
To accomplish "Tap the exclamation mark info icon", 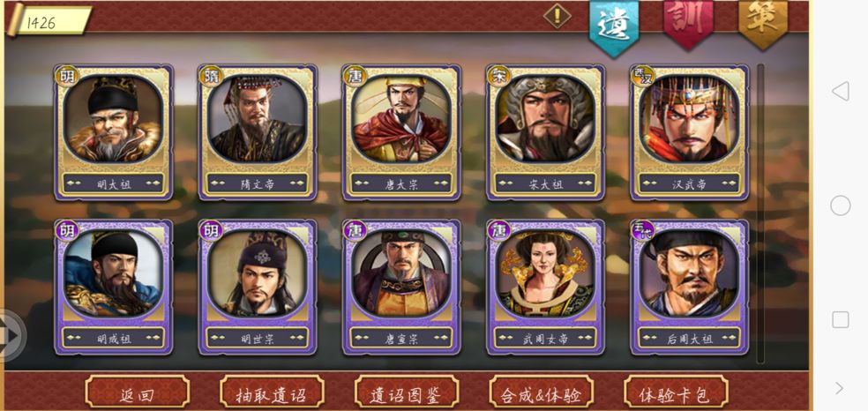I will [x=557, y=16].
